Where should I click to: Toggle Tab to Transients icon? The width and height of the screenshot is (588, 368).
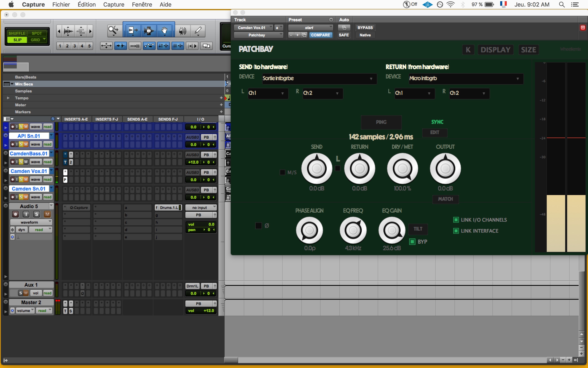click(x=120, y=46)
